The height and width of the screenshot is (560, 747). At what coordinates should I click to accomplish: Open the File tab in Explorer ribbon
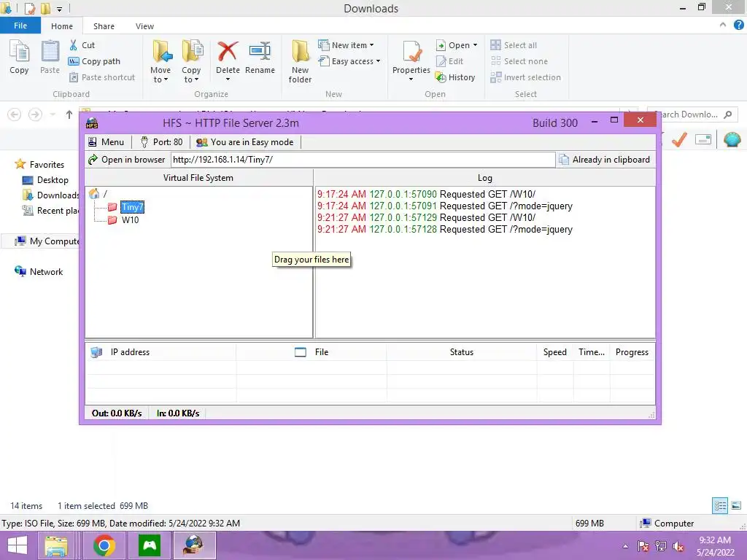[20, 26]
